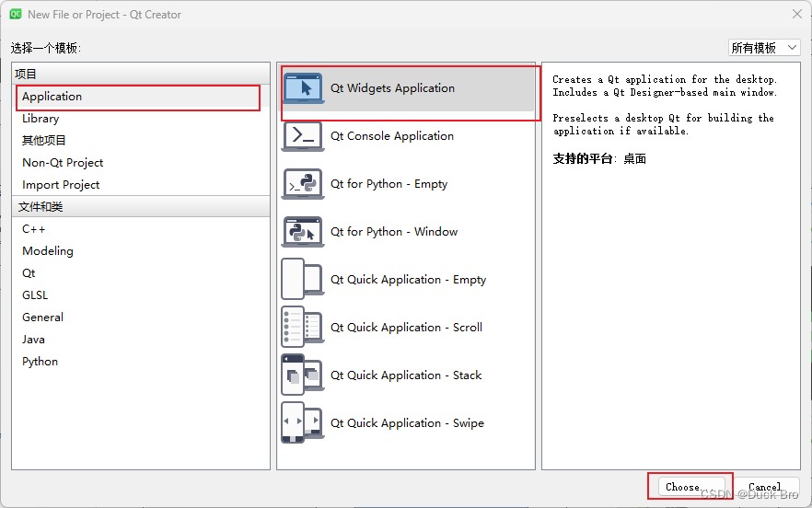Choose the Qt for Python - Empty icon

[x=303, y=184]
